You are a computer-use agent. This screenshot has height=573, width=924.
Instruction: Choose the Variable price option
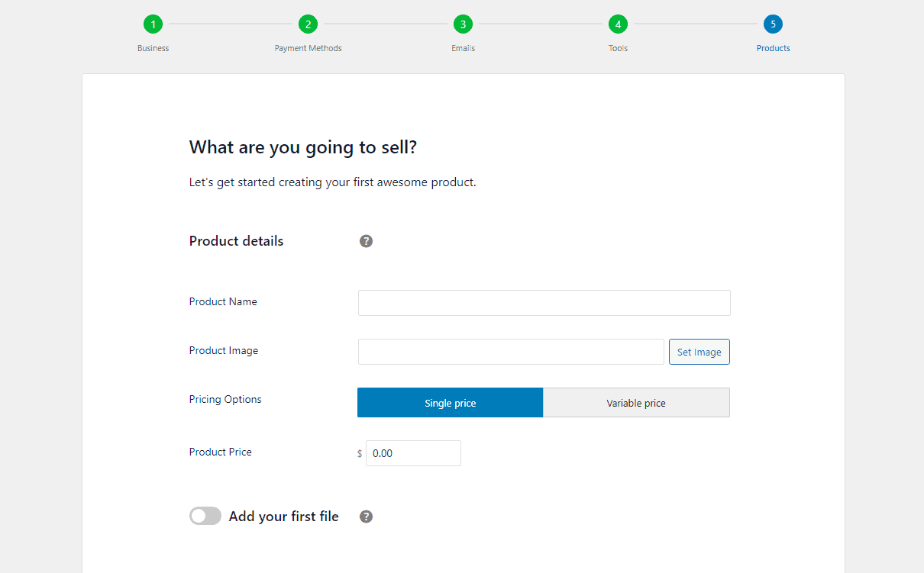[x=636, y=403]
